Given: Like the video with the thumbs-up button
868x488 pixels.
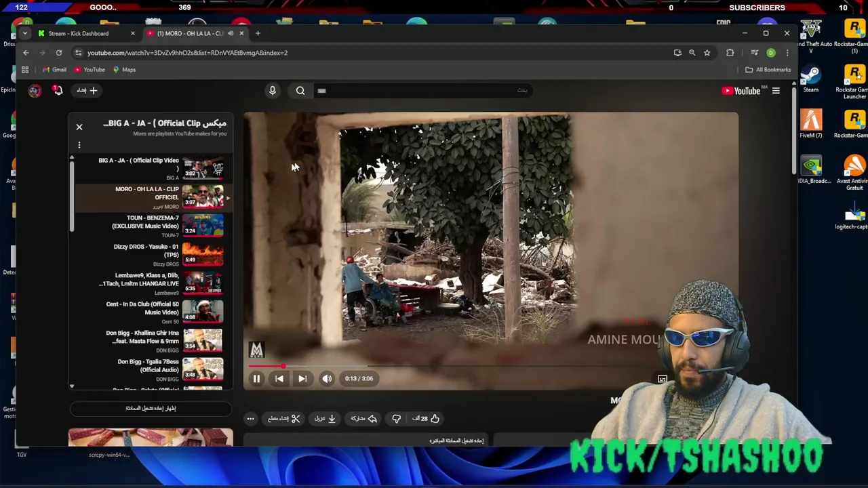Looking at the screenshot, I should pyautogui.click(x=426, y=419).
